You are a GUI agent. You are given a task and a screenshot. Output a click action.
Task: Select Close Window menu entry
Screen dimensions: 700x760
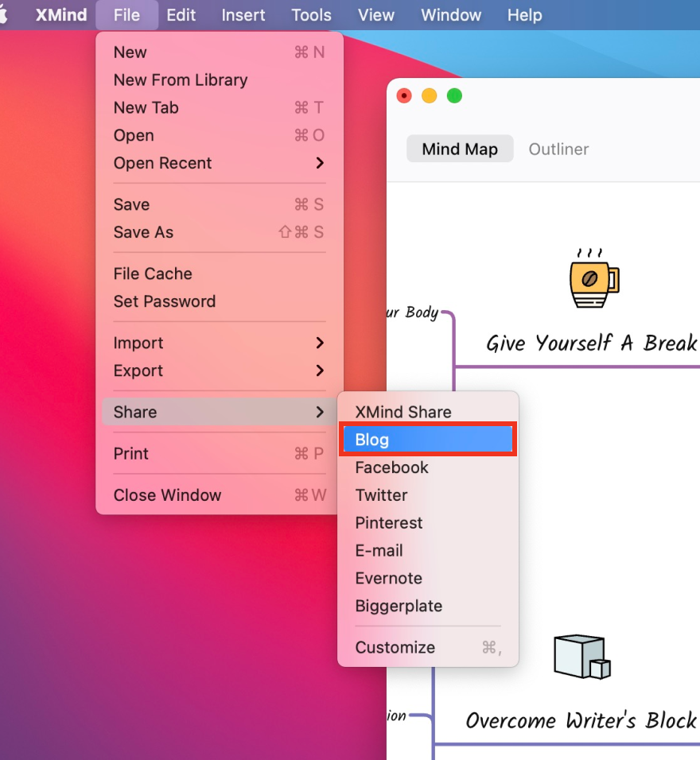click(220, 494)
